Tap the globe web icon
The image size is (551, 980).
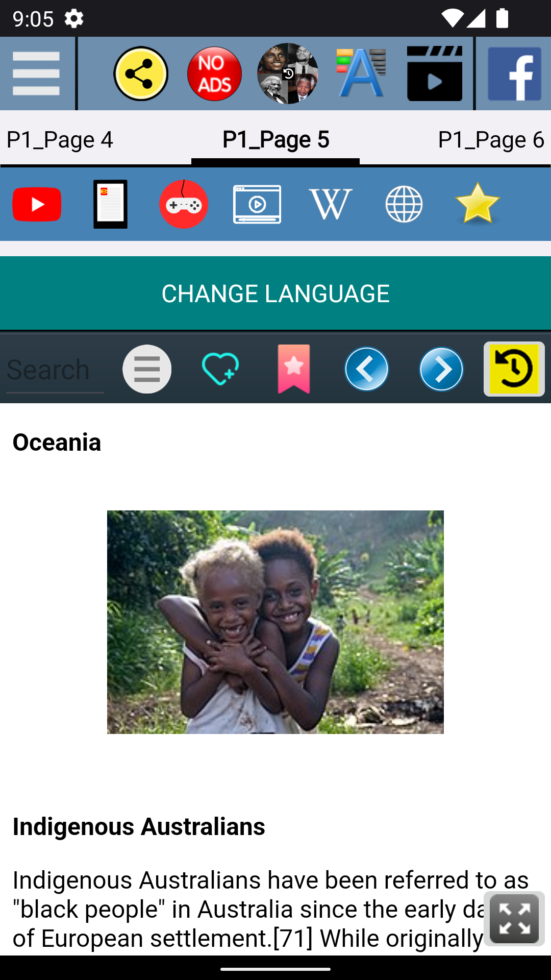[x=404, y=204]
